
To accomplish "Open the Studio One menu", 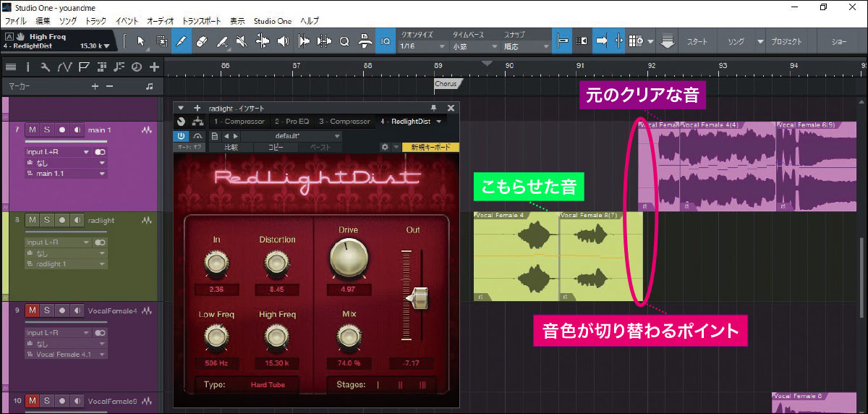I will point(273,21).
